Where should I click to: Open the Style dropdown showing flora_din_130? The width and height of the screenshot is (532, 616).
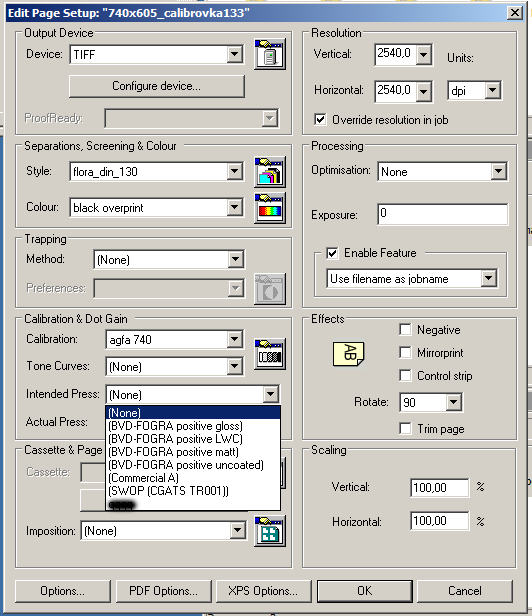(156, 172)
